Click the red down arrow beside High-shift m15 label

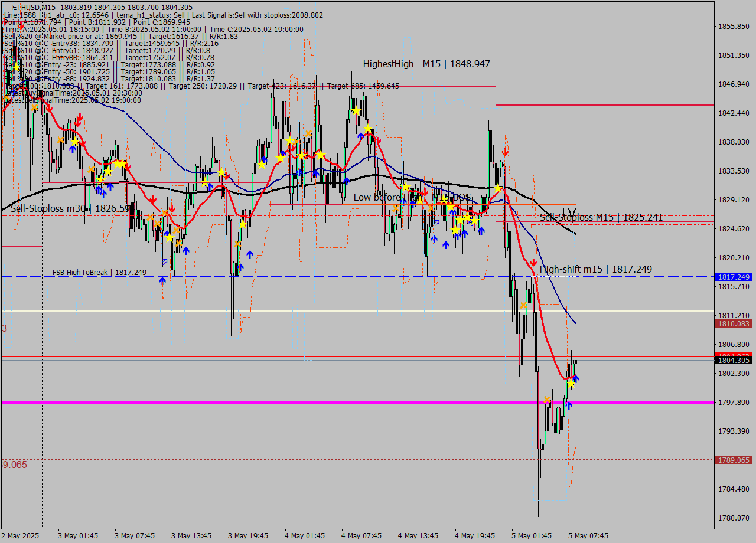pos(533,262)
